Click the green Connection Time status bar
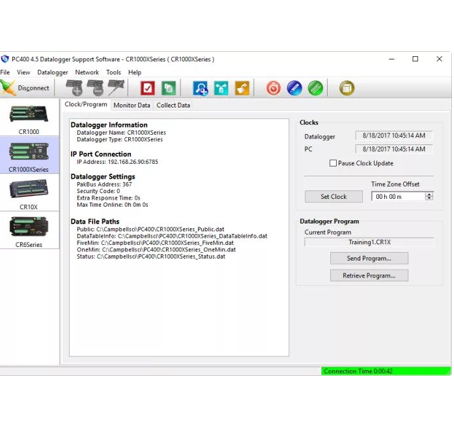This screenshot has height=445, width=454. point(386,371)
